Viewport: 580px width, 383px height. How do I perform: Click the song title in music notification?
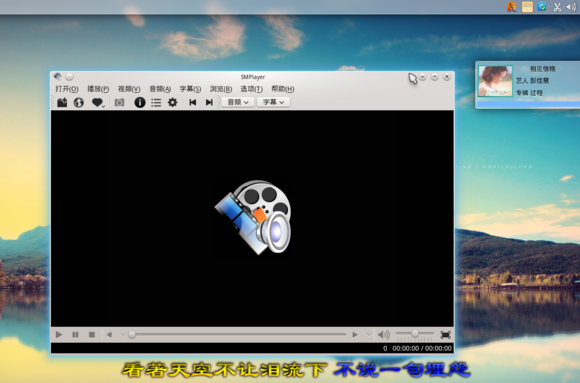pyautogui.click(x=543, y=69)
